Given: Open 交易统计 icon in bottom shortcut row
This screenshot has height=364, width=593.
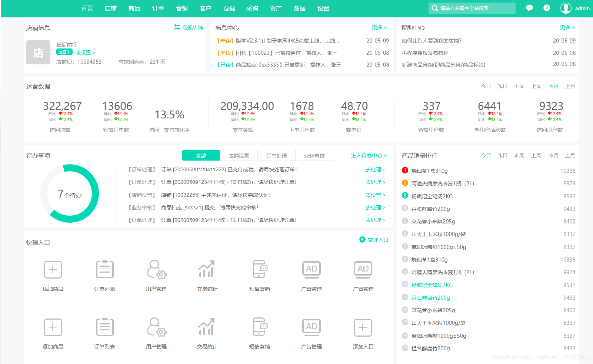Looking at the screenshot, I should 207,327.
